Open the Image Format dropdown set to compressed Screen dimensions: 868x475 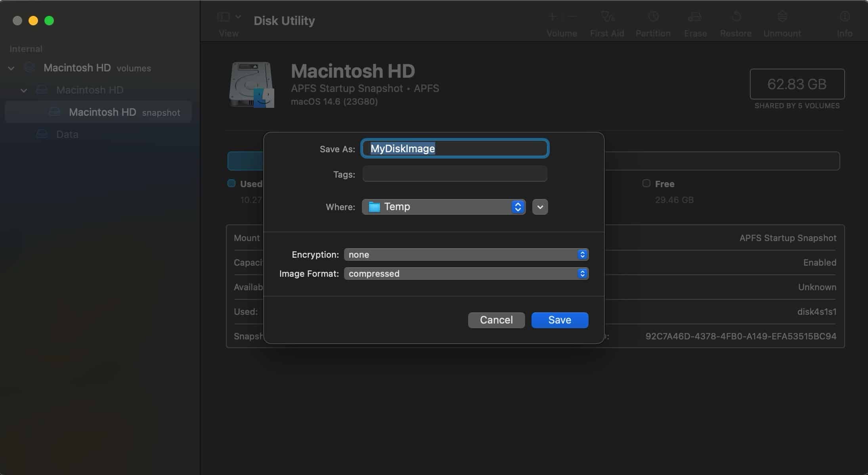point(466,274)
